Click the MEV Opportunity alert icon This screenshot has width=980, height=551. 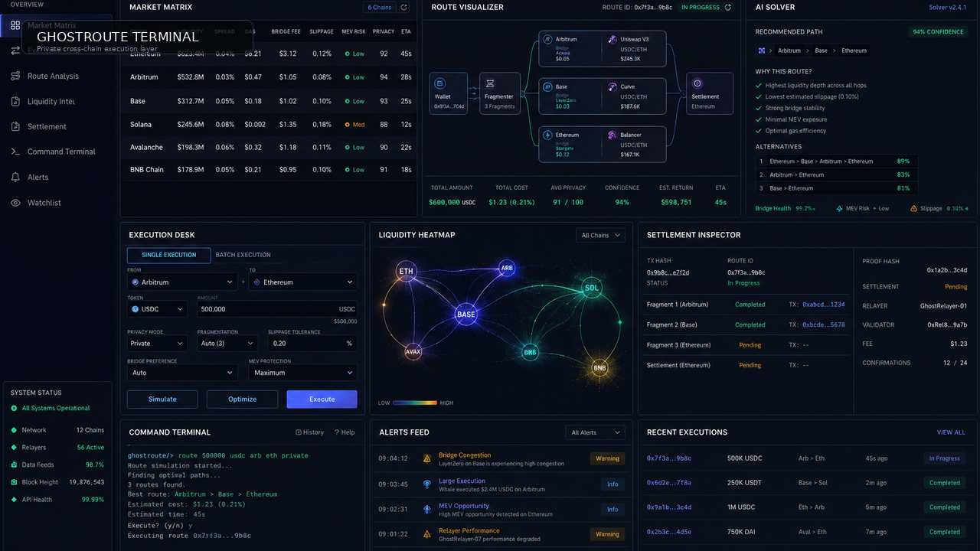[427, 509]
